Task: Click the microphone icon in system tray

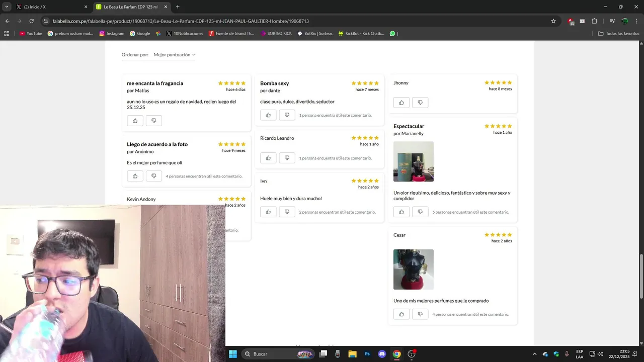Action: click(567, 354)
